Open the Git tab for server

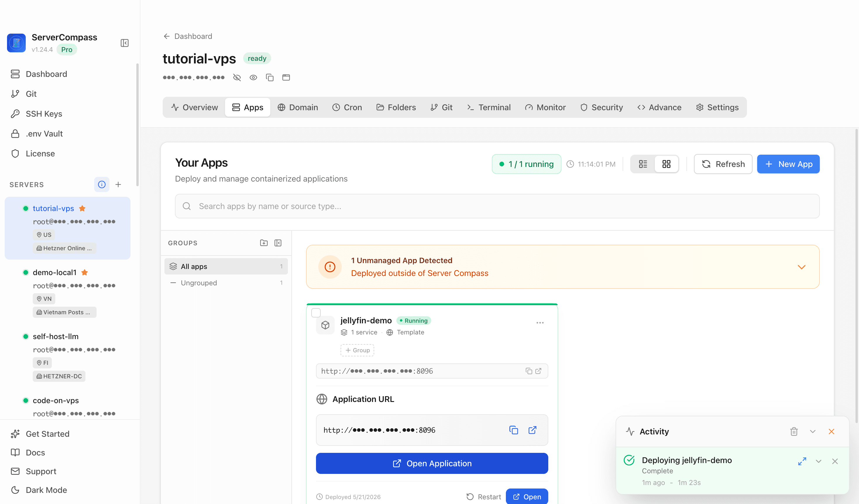(441, 107)
